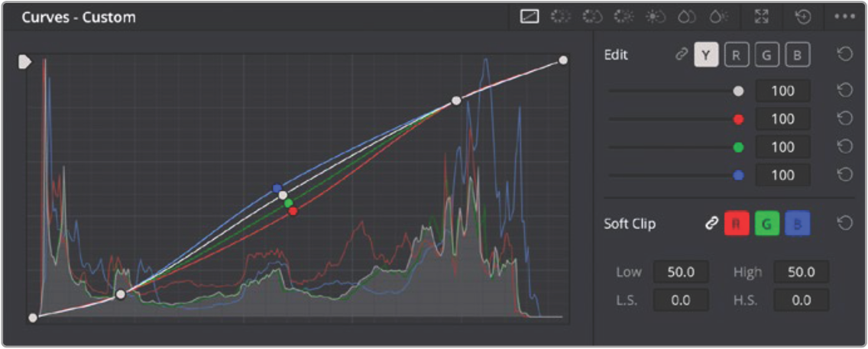Expand the curves panel view

tap(762, 16)
